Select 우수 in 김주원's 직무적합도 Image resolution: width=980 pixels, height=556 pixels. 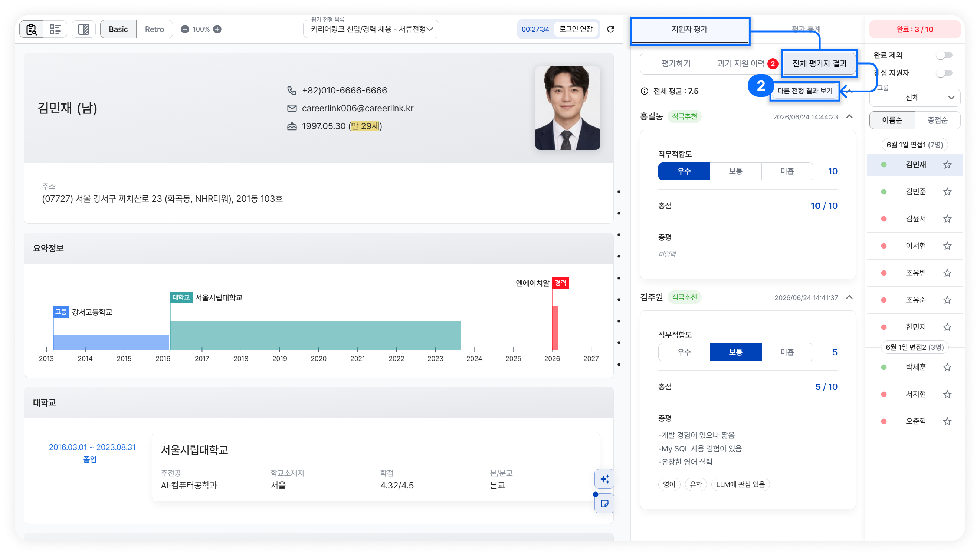point(684,352)
